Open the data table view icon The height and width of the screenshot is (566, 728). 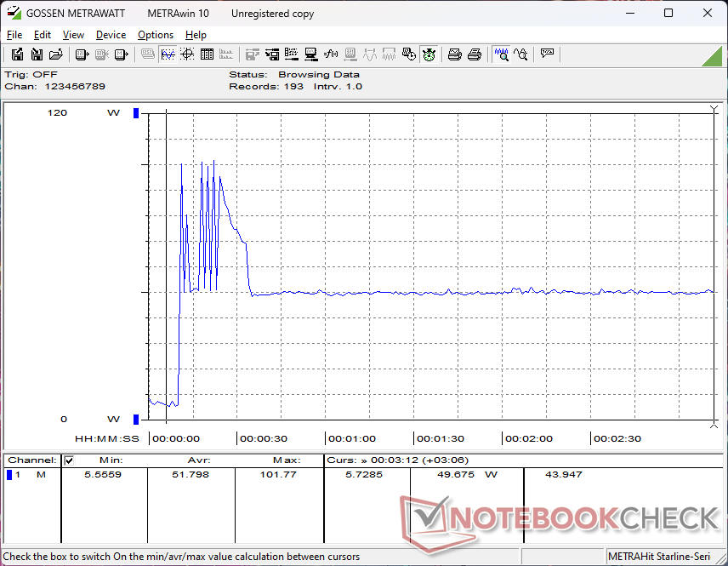coord(207,54)
